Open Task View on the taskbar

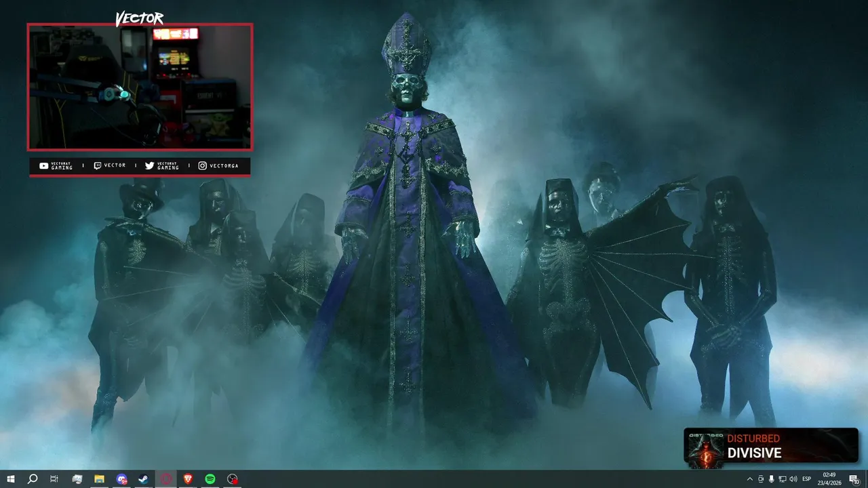(54, 479)
